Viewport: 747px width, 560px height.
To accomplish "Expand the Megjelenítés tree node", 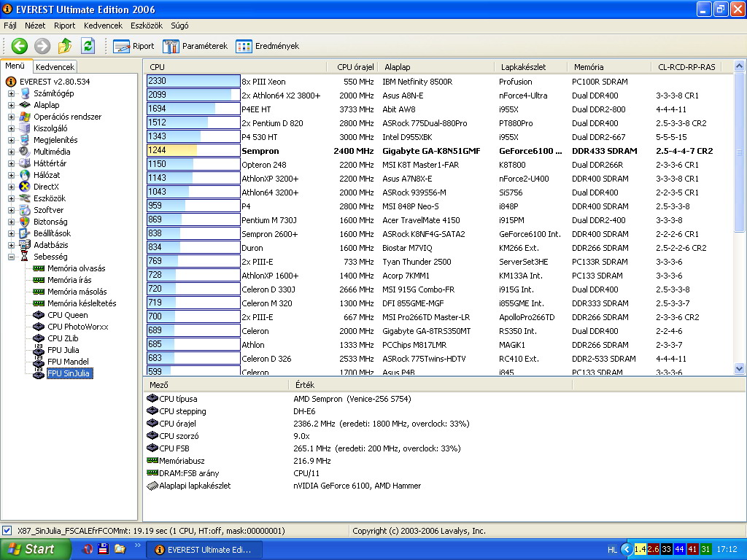I will tap(11, 140).
